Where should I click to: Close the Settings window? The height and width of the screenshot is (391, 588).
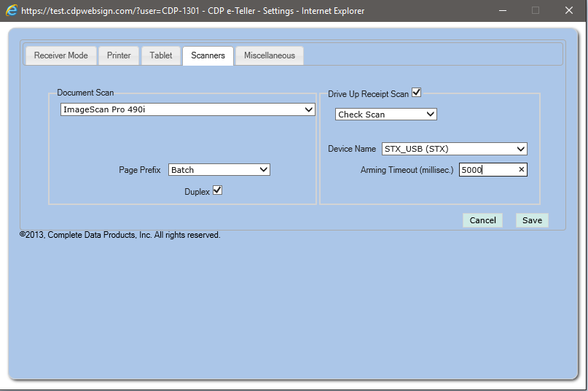click(x=569, y=11)
